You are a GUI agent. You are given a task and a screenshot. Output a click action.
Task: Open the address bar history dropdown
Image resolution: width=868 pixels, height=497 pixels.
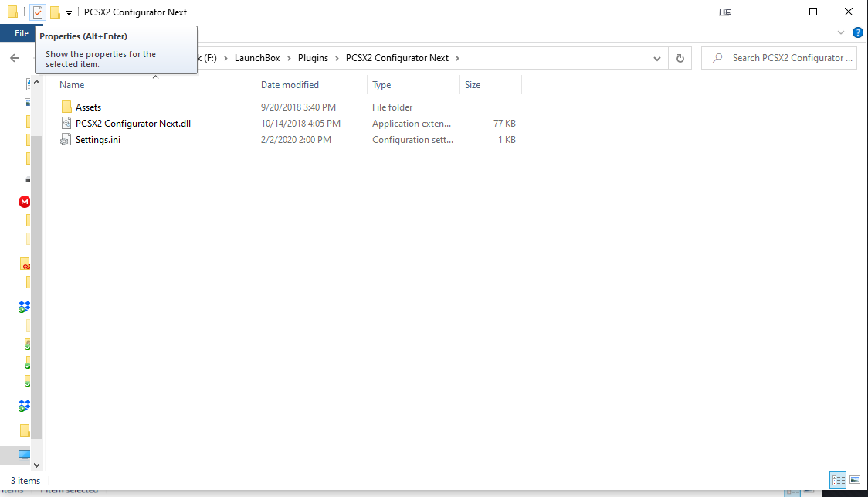tap(656, 58)
